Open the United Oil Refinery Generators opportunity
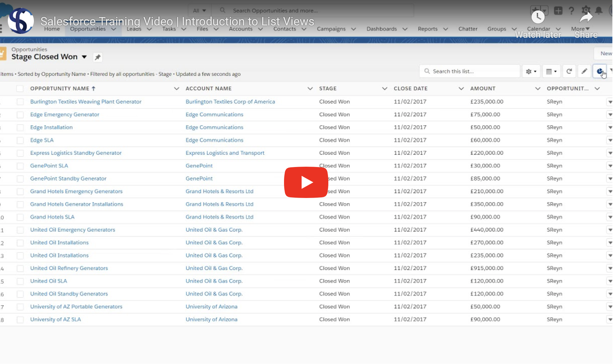This screenshot has width=613, height=364. click(69, 268)
